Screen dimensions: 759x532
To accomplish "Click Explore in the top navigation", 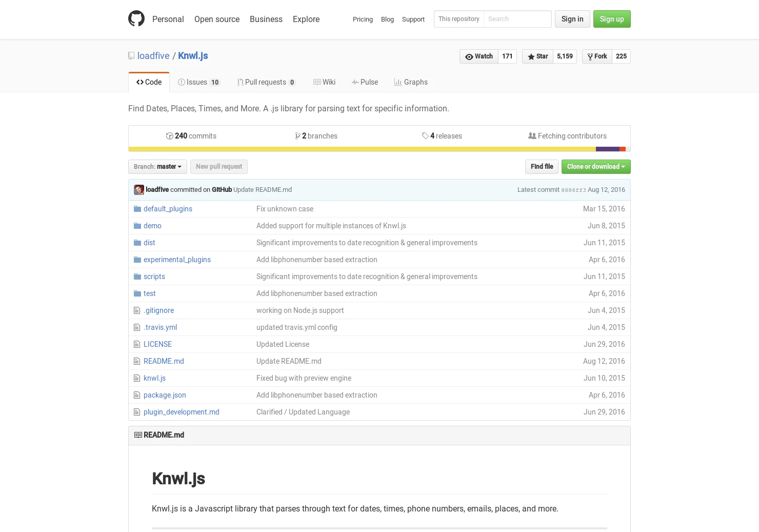I will coord(306,19).
